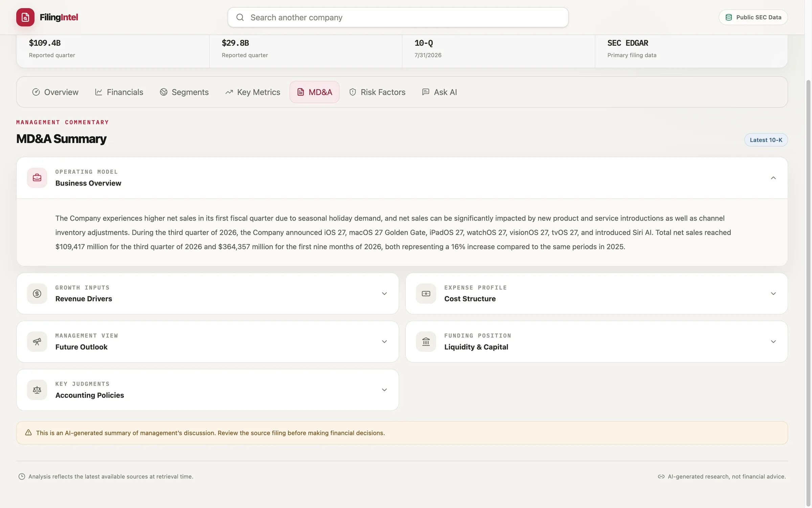This screenshot has height=508, width=812.
Task: Click the Financials chart icon
Action: click(x=98, y=92)
